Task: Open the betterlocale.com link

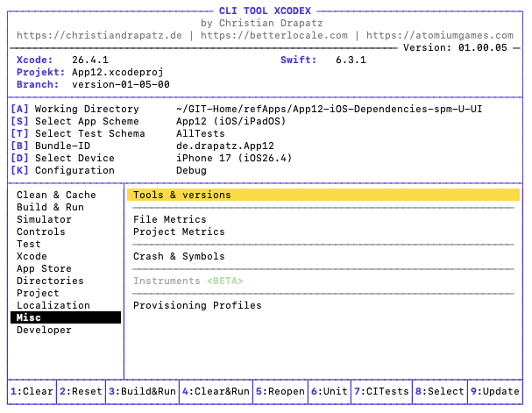Action: [274, 35]
